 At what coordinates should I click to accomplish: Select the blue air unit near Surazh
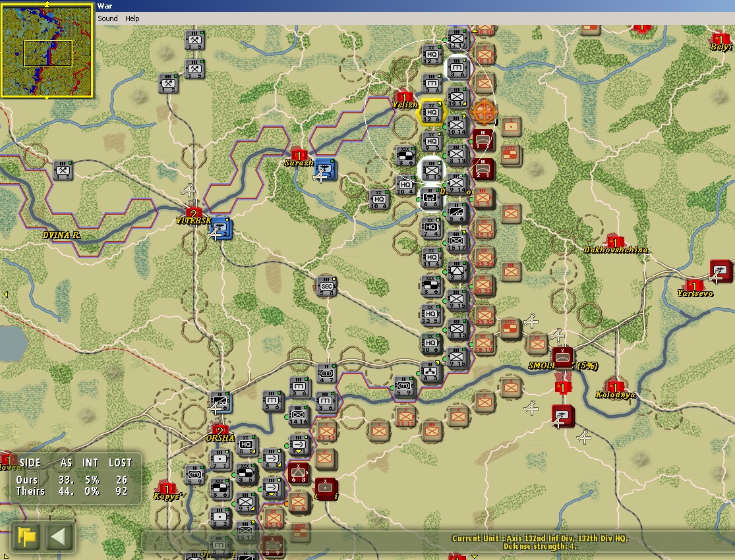[x=325, y=169]
